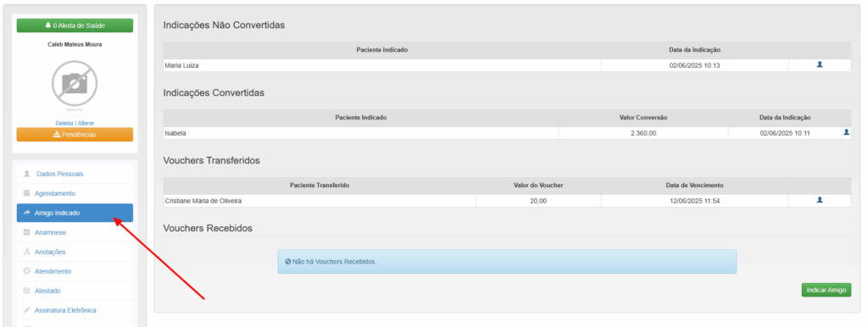This screenshot has width=868, height=327.
Task: Select Amigo Indicado menu item
Action: click(75, 213)
